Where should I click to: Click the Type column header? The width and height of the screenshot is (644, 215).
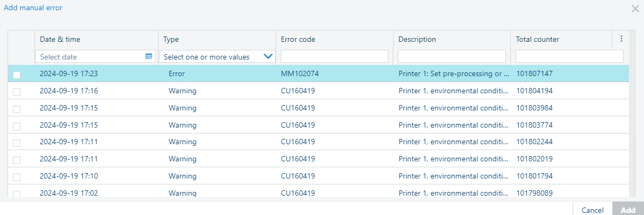coord(171,39)
